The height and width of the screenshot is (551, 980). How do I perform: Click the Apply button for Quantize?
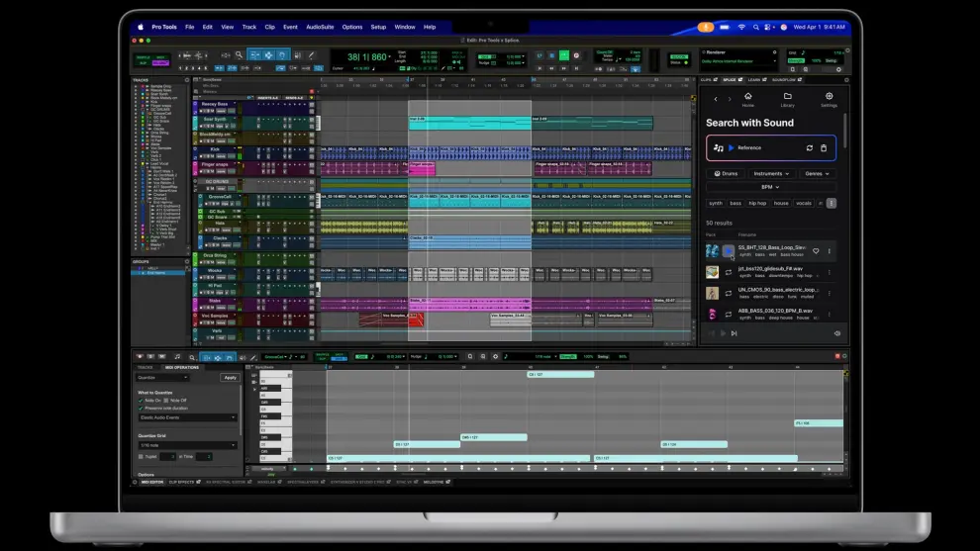pos(230,377)
